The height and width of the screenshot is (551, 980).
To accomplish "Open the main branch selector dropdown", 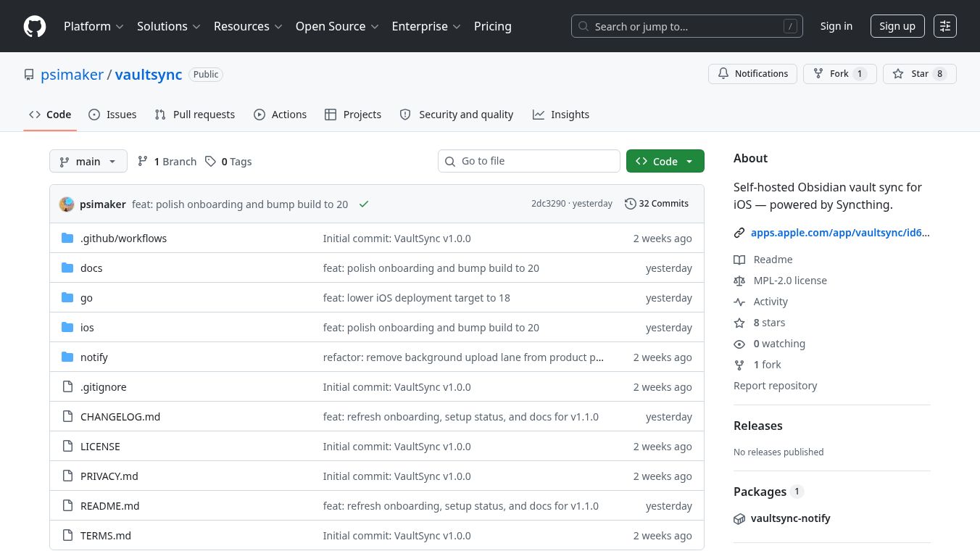I will (x=88, y=161).
